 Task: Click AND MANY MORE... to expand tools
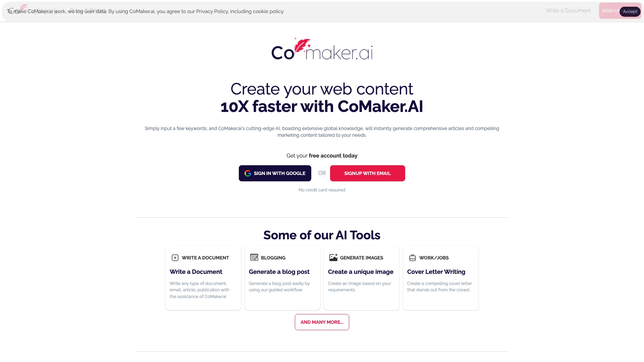pos(322,322)
